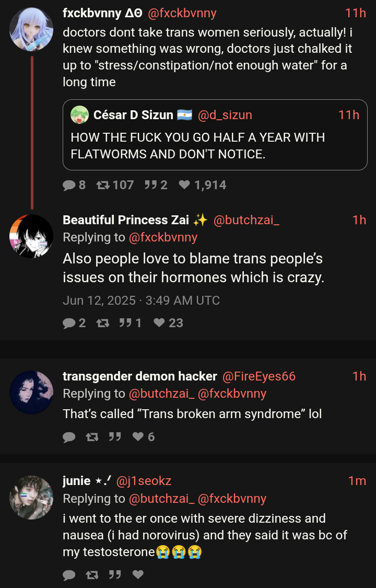Viewport: 376px width, 588px height.
Task: Like Beautiful Princess Zai's reply
Action: [159, 323]
